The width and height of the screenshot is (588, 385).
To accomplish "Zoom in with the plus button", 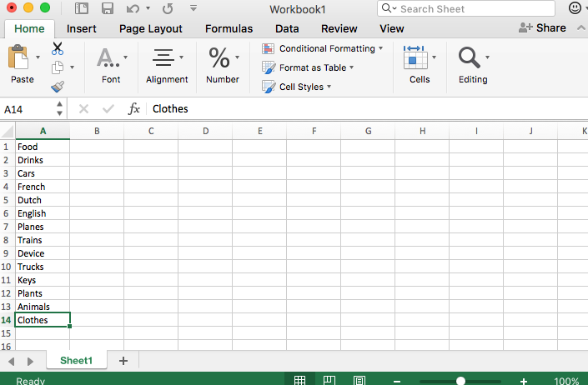I will click(x=524, y=382).
